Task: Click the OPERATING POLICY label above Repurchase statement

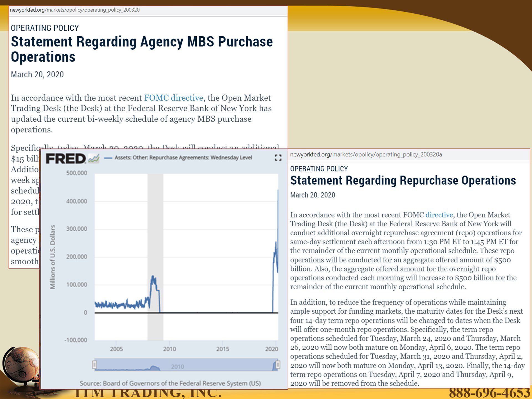Action: (x=319, y=169)
